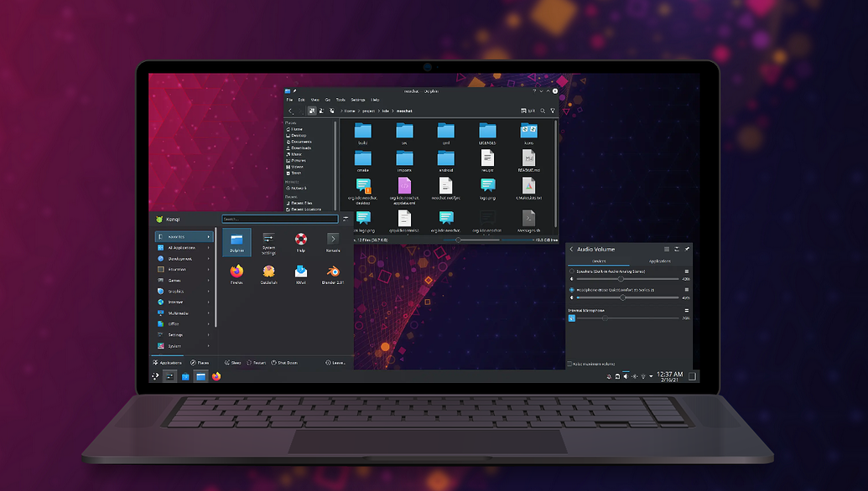Mute the Internal Microphone
The height and width of the screenshot is (491, 868).
click(x=574, y=318)
